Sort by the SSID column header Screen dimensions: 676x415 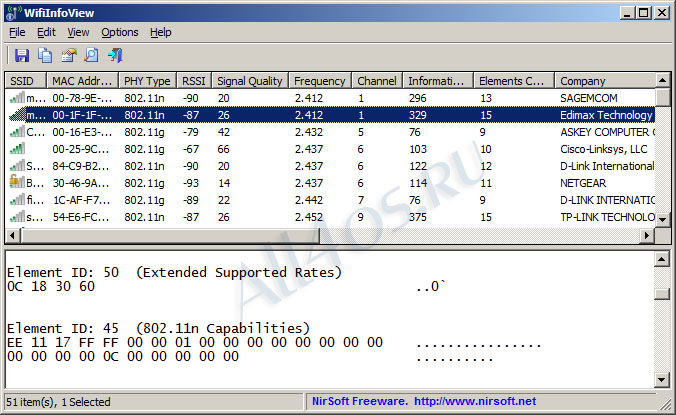click(x=25, y=81)
